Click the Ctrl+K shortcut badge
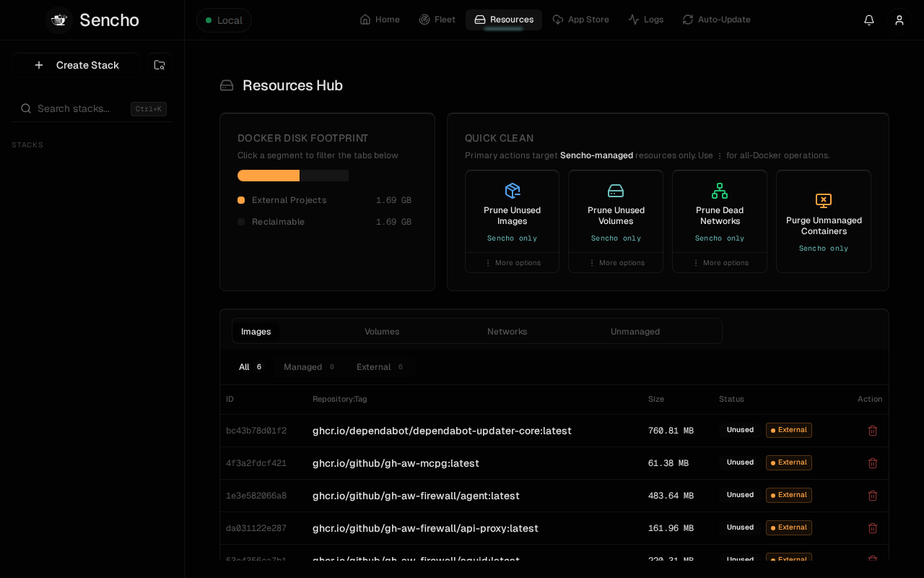 [x=149, y=109]
